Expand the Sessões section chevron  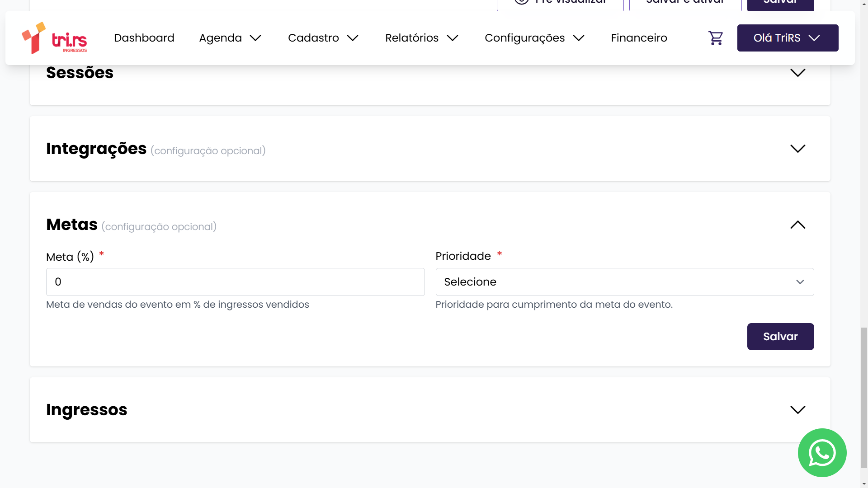(797, 73)
